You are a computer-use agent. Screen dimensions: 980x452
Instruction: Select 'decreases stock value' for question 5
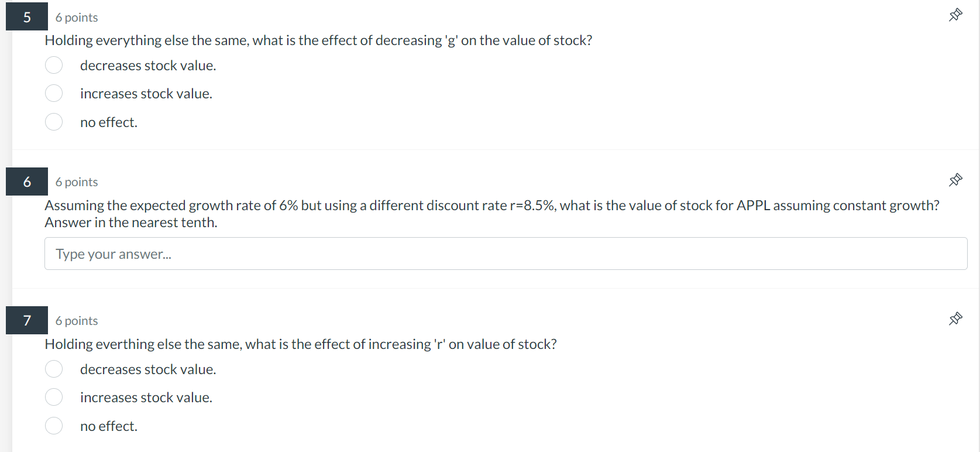point(54,65)
